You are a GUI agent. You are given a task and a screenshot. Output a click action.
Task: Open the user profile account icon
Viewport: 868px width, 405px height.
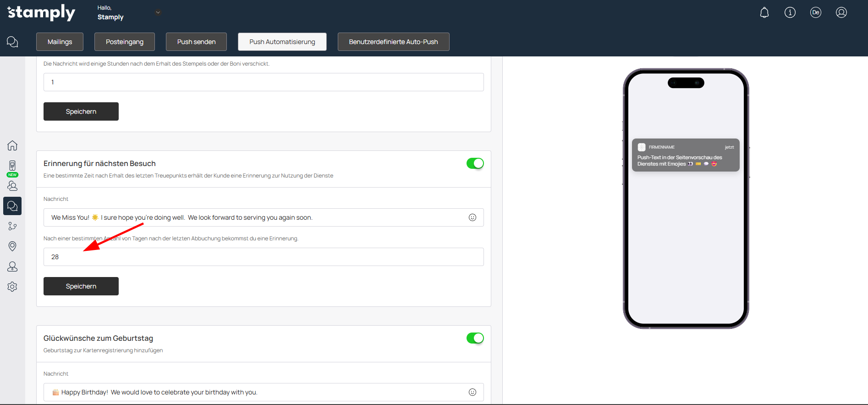pos(841,13)
